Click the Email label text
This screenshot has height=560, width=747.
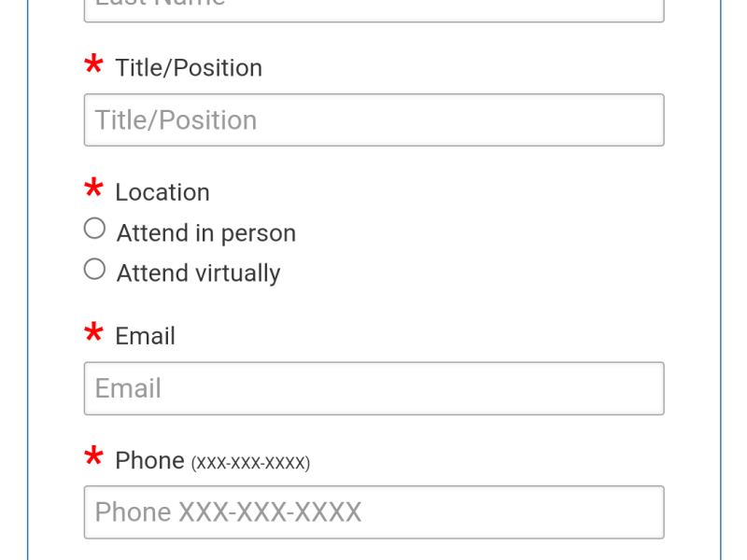click(145, 335)
